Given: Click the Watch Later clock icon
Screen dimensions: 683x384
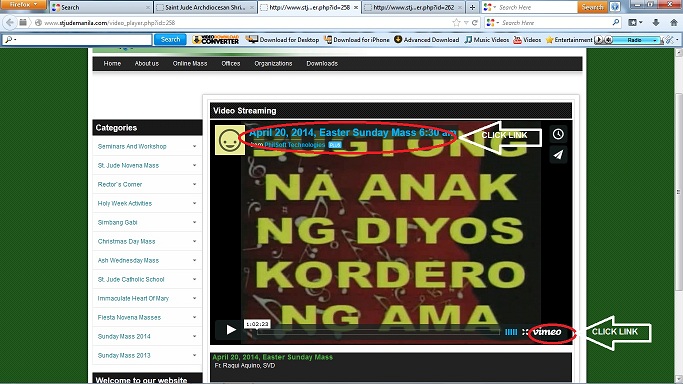Looking at the screenshot, I should point(558,134).
